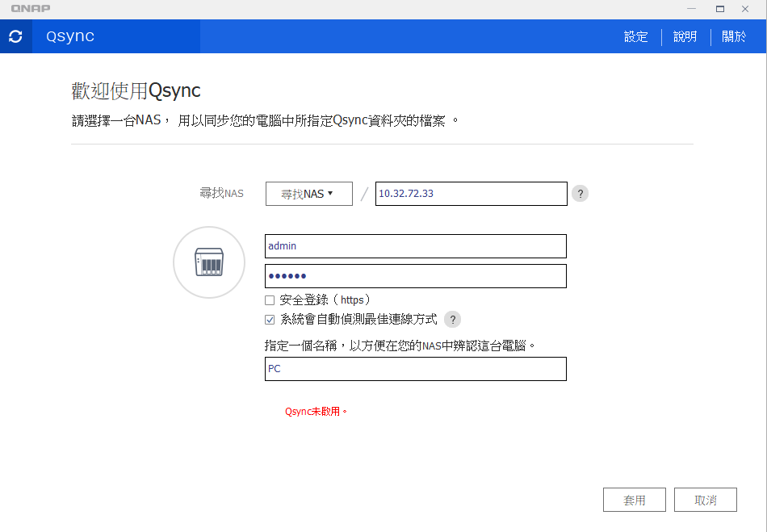Open the 尋找NAS dropdown
767x532 pixels.
pos(308,193)
